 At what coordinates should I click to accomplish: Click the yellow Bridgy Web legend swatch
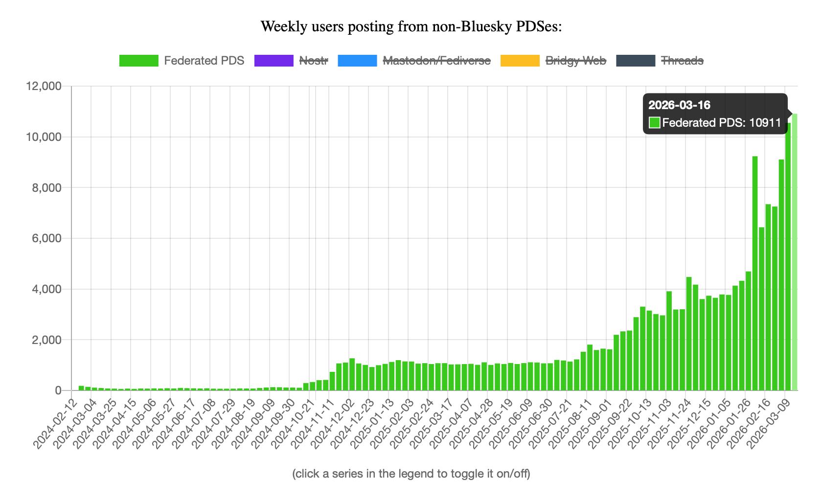[520, 61]
